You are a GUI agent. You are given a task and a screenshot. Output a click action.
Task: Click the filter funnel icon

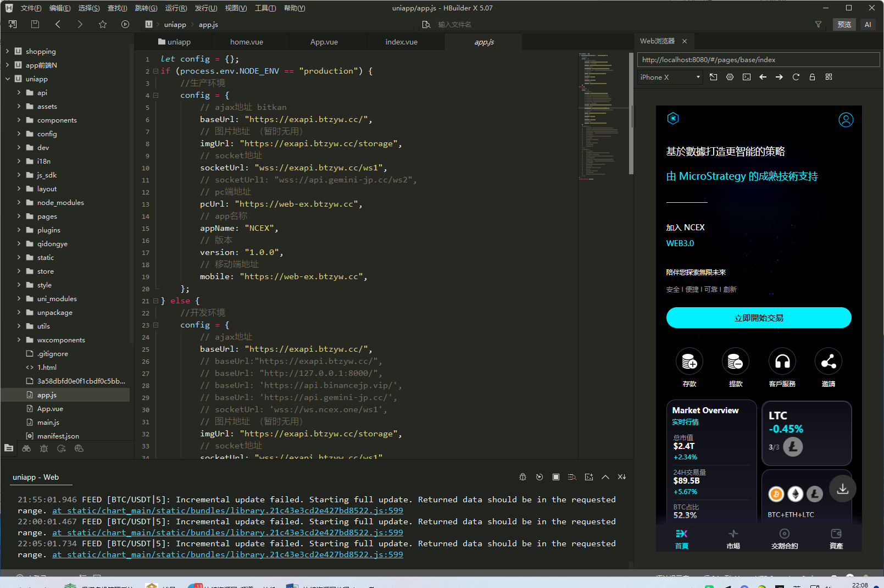coord(818,24)
